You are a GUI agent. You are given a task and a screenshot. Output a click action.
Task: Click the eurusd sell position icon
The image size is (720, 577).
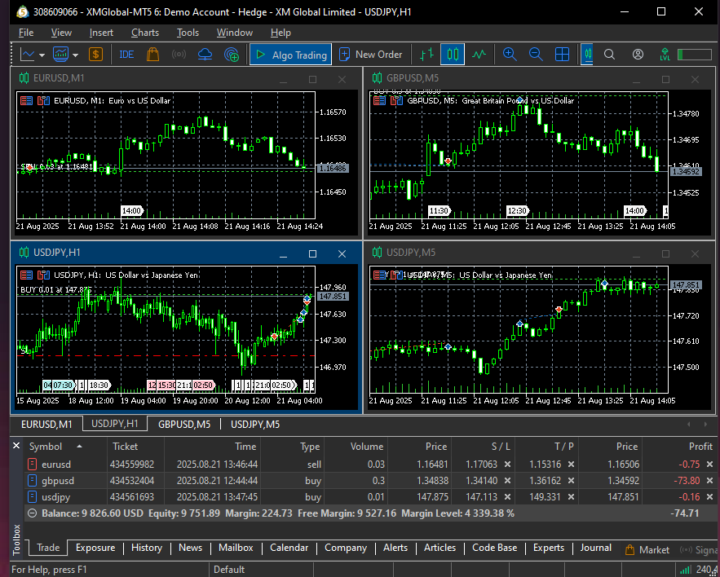32,464
